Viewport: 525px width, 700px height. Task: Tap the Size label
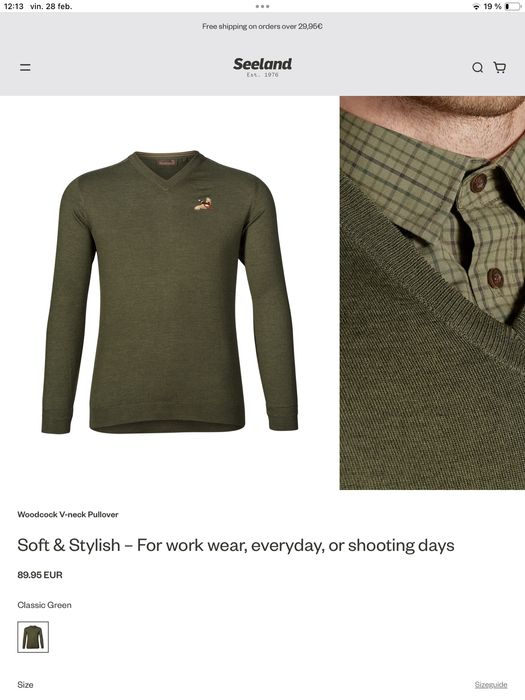point(25,684)
